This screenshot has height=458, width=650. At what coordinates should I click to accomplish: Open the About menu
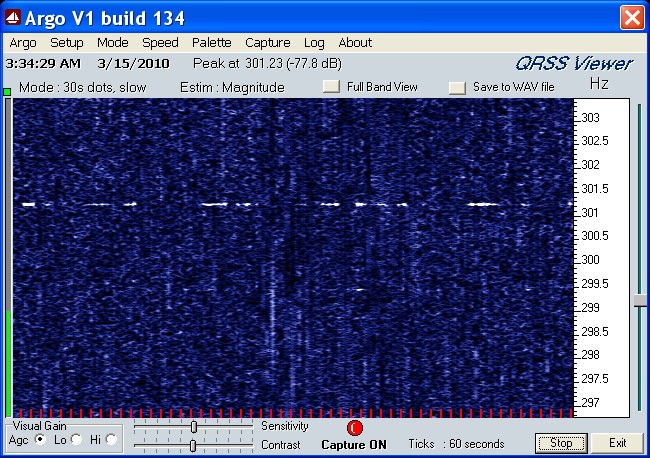355,43
